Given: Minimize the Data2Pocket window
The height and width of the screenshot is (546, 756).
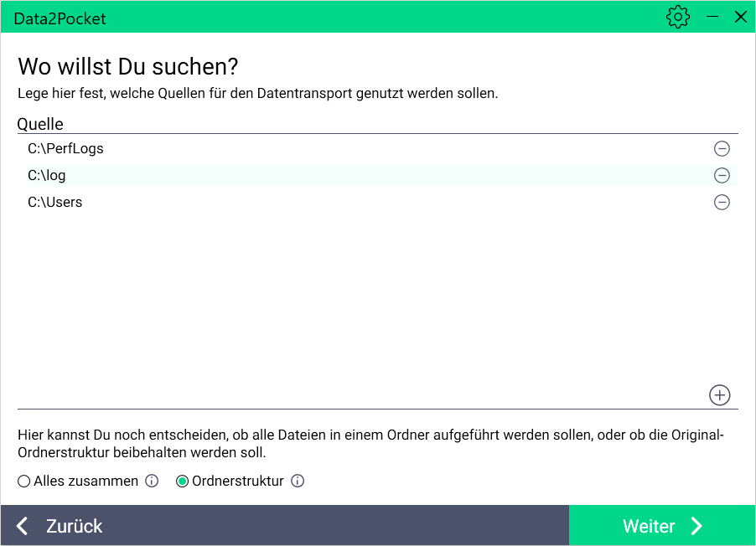Looking at the screenshot, I should pos(712,17).
